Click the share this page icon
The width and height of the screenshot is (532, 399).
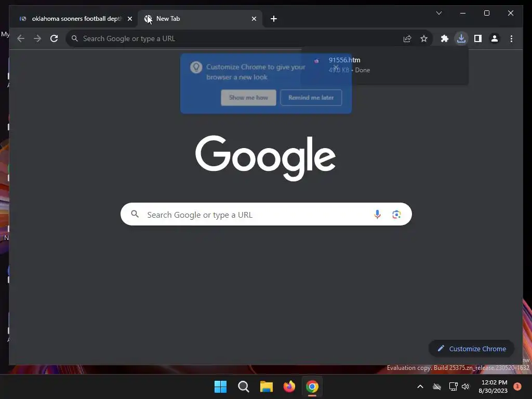tap(407, 38)
